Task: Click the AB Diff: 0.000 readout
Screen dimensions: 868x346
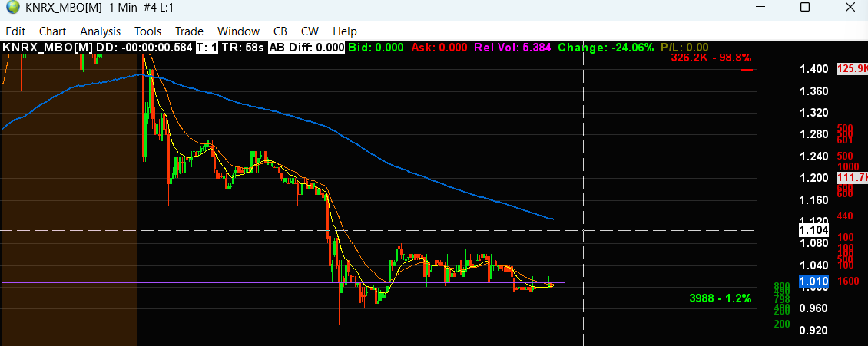Action: click(307, 48)
